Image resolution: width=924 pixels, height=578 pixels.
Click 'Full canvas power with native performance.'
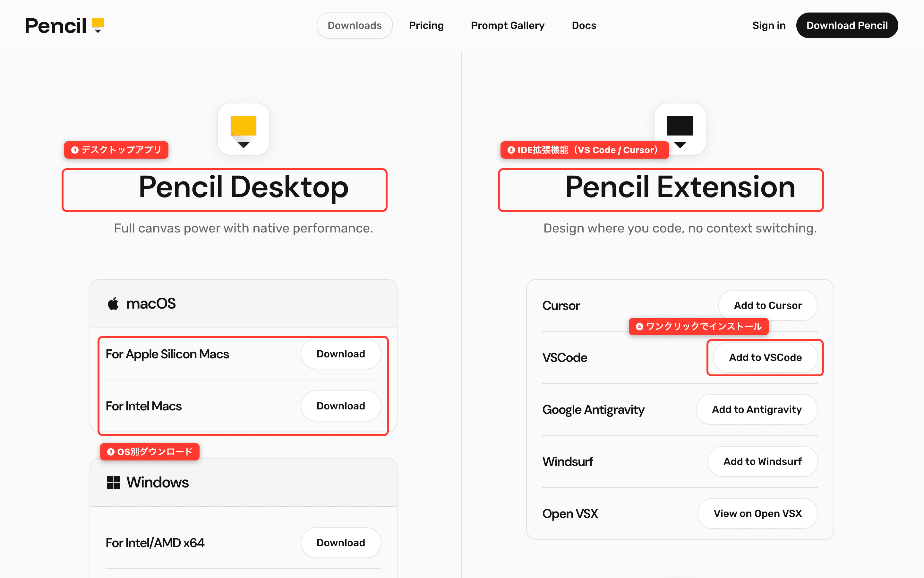(x=244, y=228)
